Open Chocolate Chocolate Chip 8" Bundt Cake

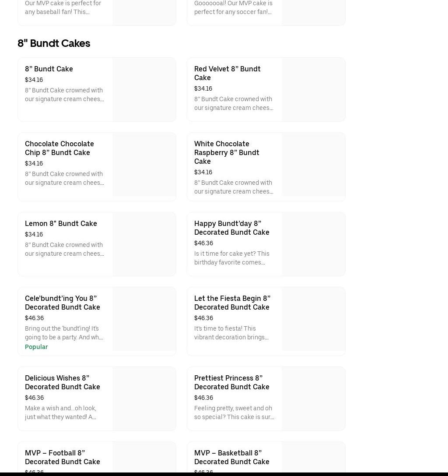59,148
